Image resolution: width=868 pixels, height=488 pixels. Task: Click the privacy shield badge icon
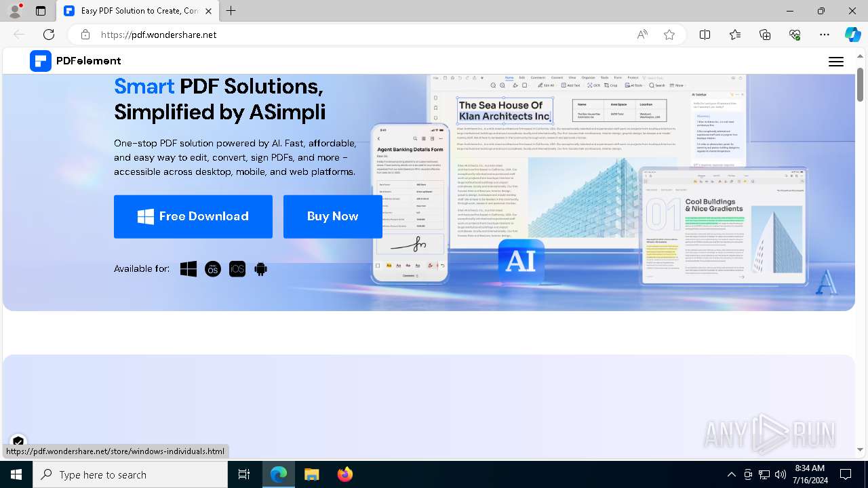(x=18, y=441)
